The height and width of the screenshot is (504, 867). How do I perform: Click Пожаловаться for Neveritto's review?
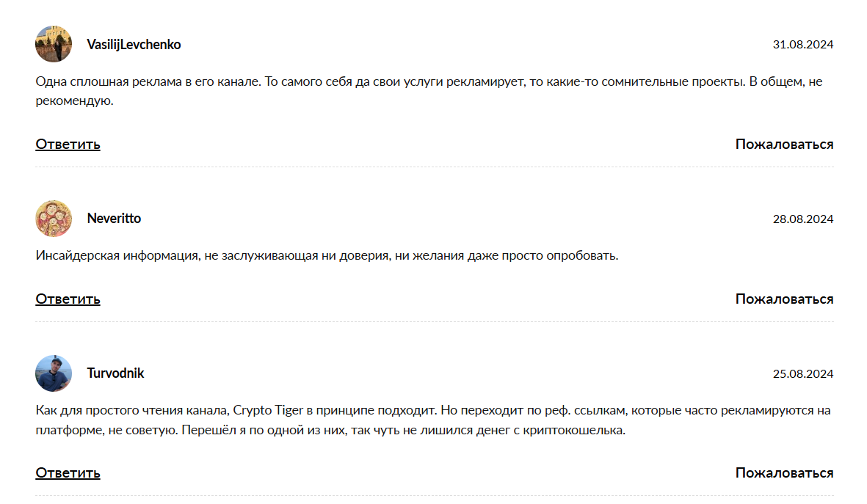point(784,299)
